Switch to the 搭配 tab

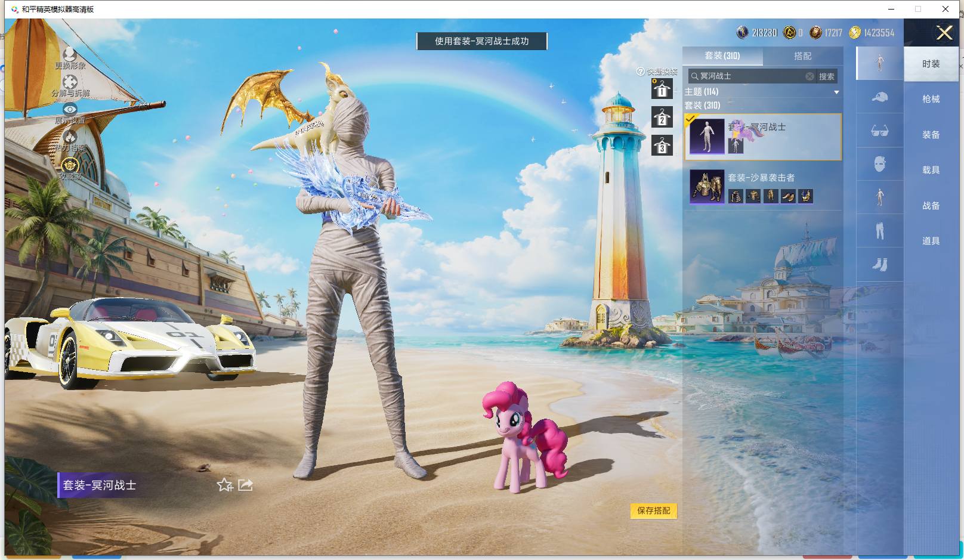[802, 56]
